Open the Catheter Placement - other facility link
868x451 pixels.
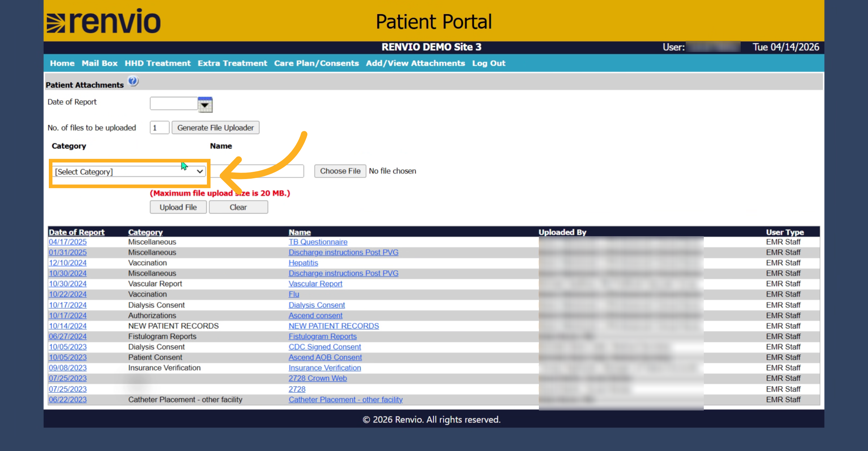(346, 400)
